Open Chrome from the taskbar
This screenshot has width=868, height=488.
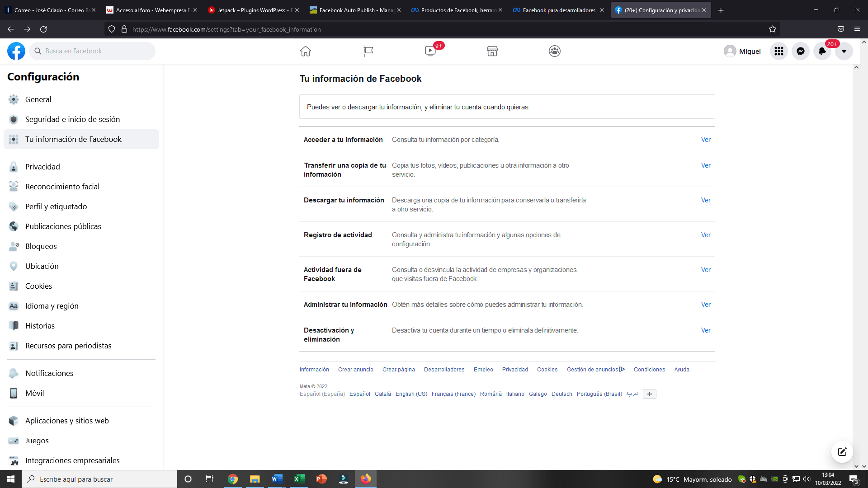[x=233, y=479]
